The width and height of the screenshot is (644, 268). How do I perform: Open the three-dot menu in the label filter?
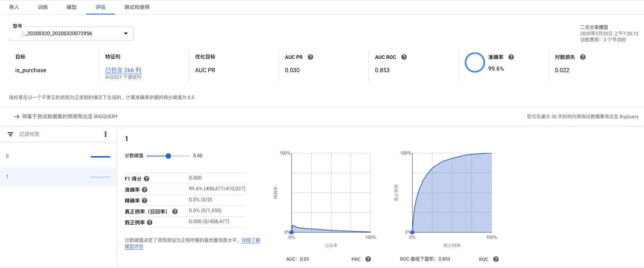106,134
